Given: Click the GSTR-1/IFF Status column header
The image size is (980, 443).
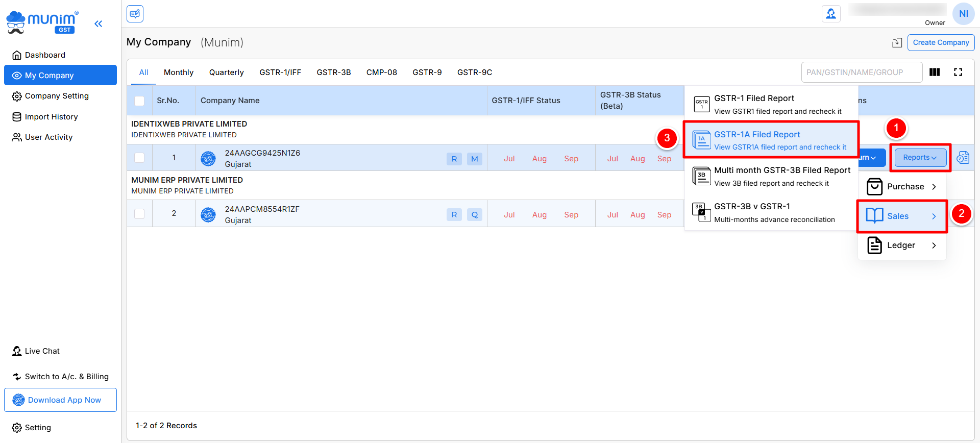Looking at the screenshot, I should pos(541,101).
